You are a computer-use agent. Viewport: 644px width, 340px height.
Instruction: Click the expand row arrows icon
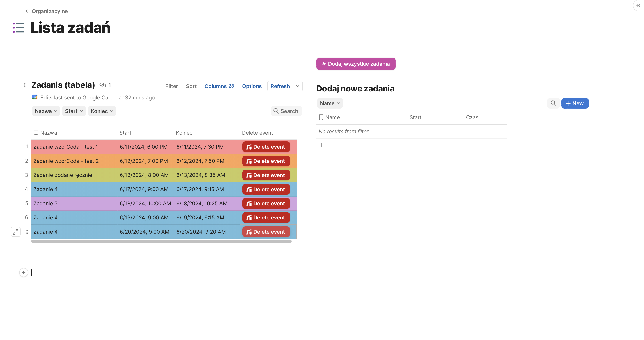[16, 232]
